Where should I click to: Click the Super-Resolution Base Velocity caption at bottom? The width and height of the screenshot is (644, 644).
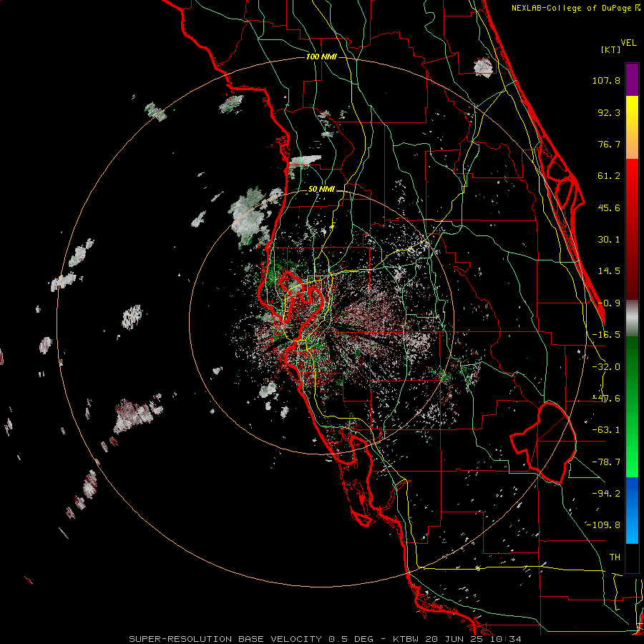click(x=326, y=639)
